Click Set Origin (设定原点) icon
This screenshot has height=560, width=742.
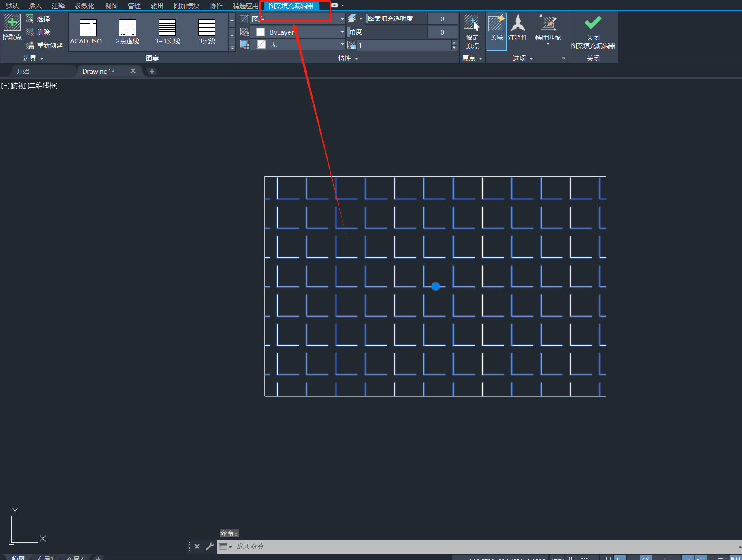(x=472, y=23)
